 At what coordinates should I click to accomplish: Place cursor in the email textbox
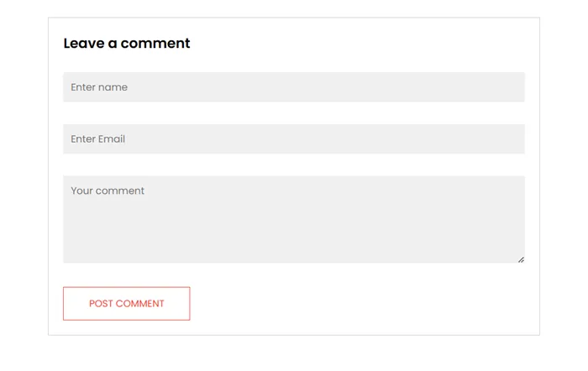tap(294, 139)
